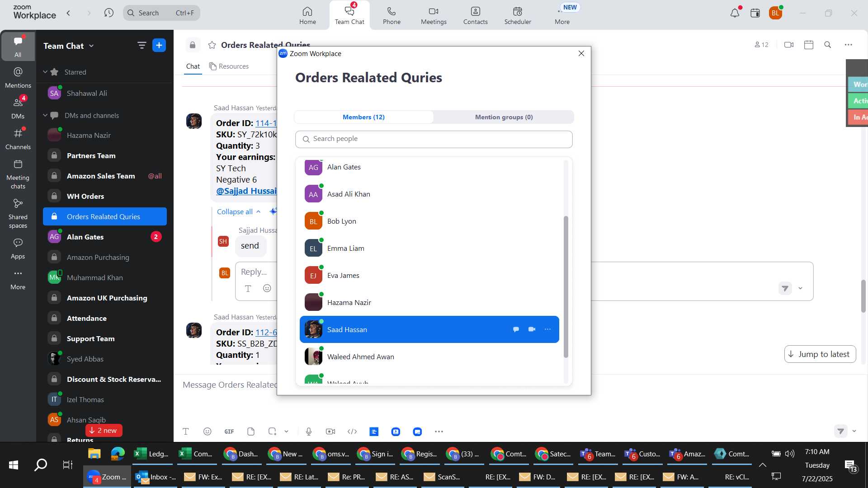The height and width of the screenshot is (488, 868).
Task: Click Jump to latest button
Action: click(x=820, y=354)
